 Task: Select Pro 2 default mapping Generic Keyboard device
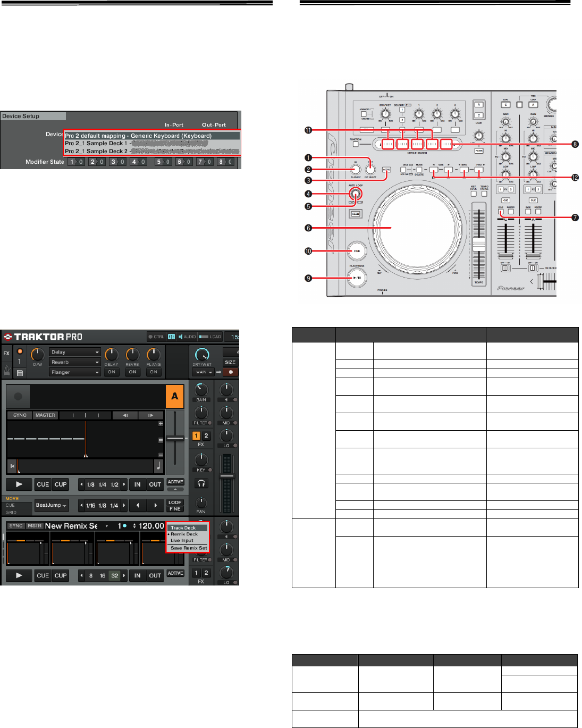point(152,136)
